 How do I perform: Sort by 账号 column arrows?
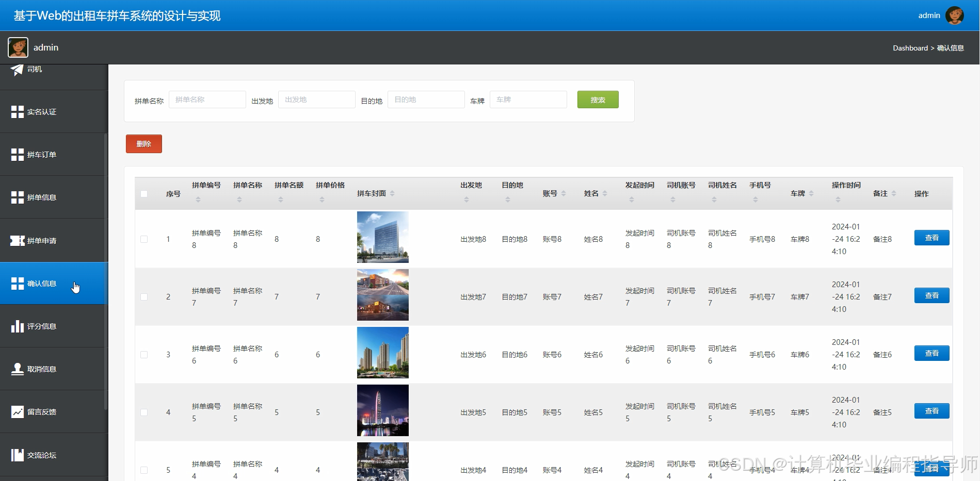[x=564, y=193]
